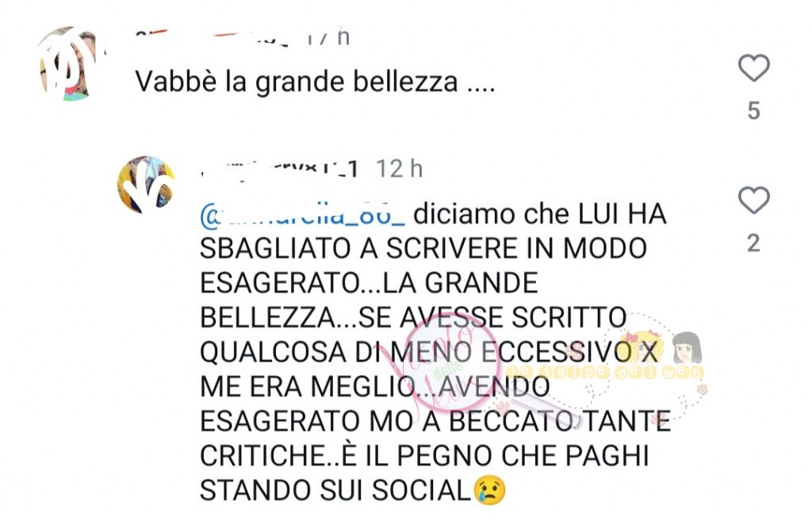Open the reply author's username ending in _1
Viewport: 812px width, 521px height.
click(280, 168)
